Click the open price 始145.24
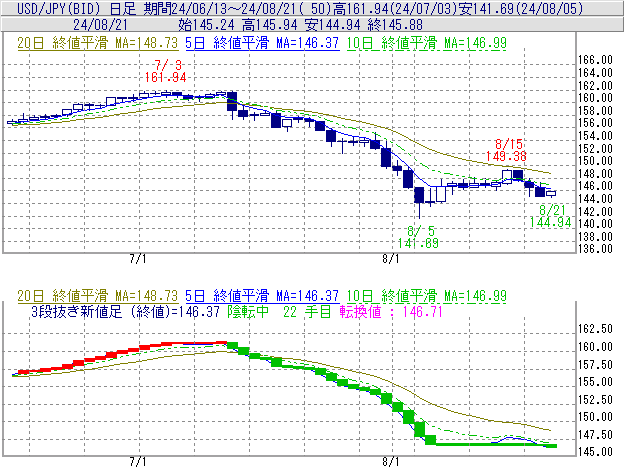Screen dimensions: 624x475 coord(207,25)
